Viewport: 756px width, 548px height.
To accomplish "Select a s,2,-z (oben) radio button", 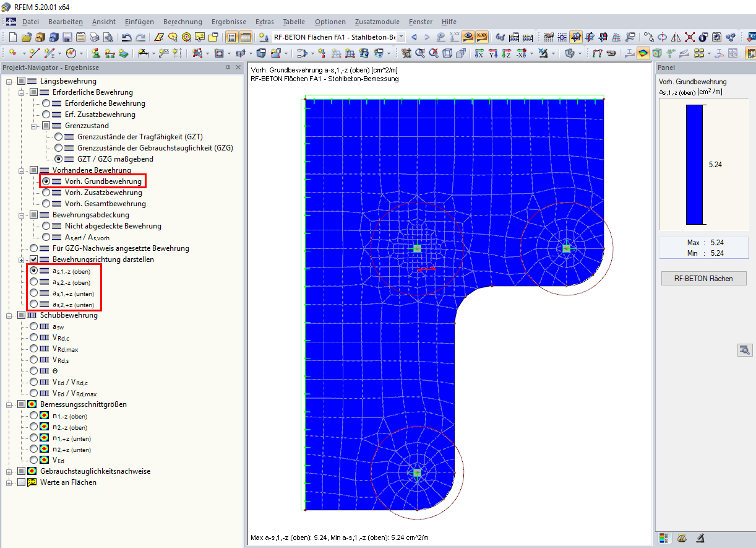I will click(34, 282).
